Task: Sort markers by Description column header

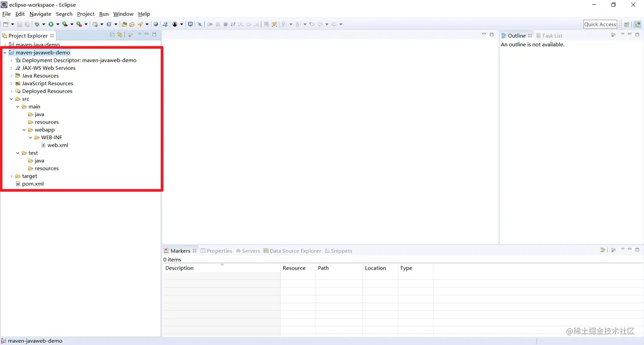Action: coord(221,268)
